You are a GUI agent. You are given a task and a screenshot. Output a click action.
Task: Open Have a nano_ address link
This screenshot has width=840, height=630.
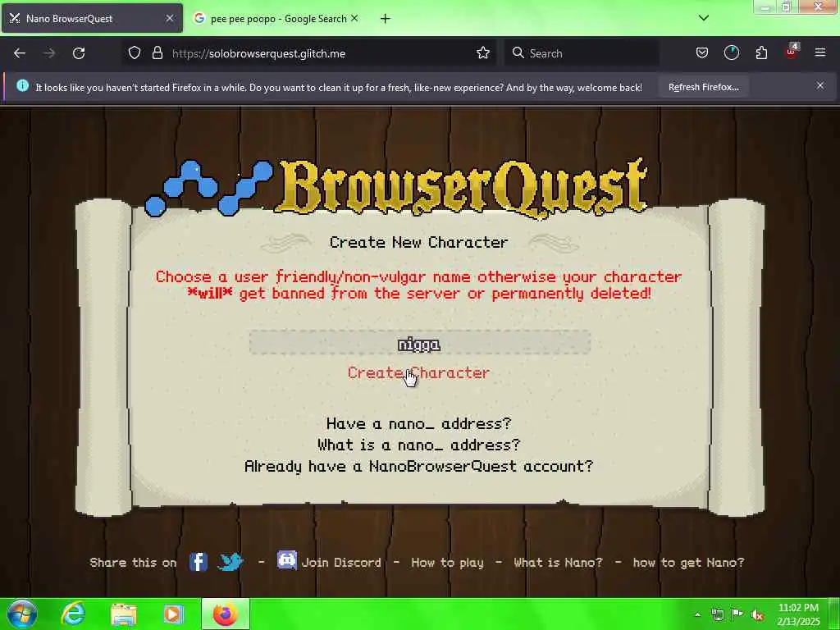click(418, 424)
